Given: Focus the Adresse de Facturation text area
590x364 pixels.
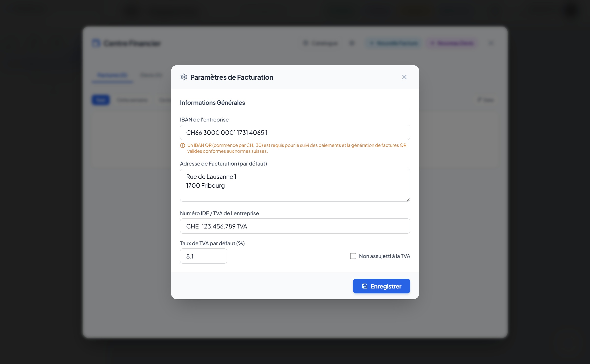Looking at the screenshot, I should [295, 185].
